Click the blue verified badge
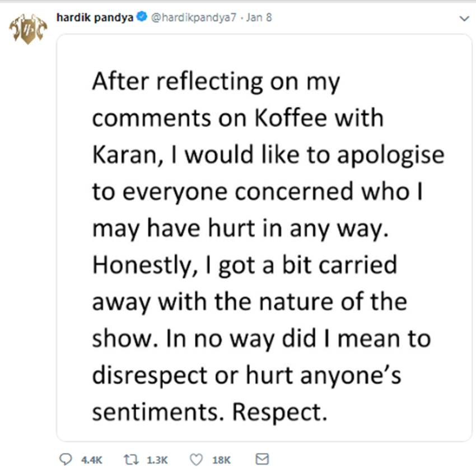Image resolution: width=476 pixels, height=472 pixels. [141, 17]
